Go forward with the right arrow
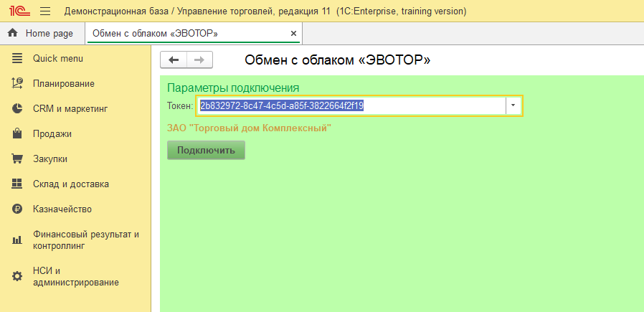Viewport: 644px width, 312px height. 199,60
